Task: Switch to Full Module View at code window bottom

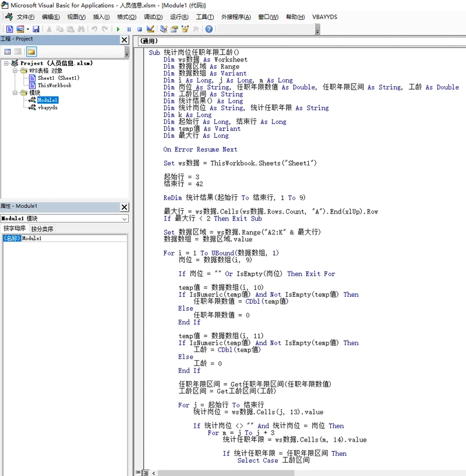Action: point(146,473)
